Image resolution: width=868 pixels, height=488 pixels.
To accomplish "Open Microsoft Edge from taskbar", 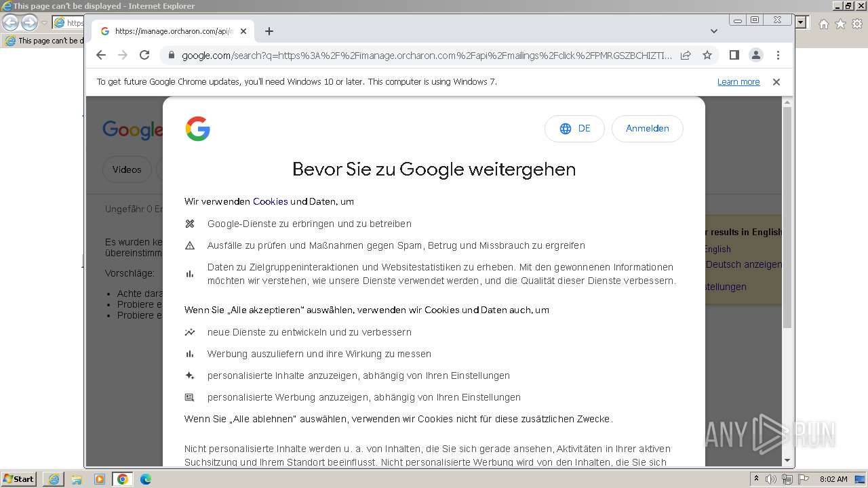I will pos(146,479).
